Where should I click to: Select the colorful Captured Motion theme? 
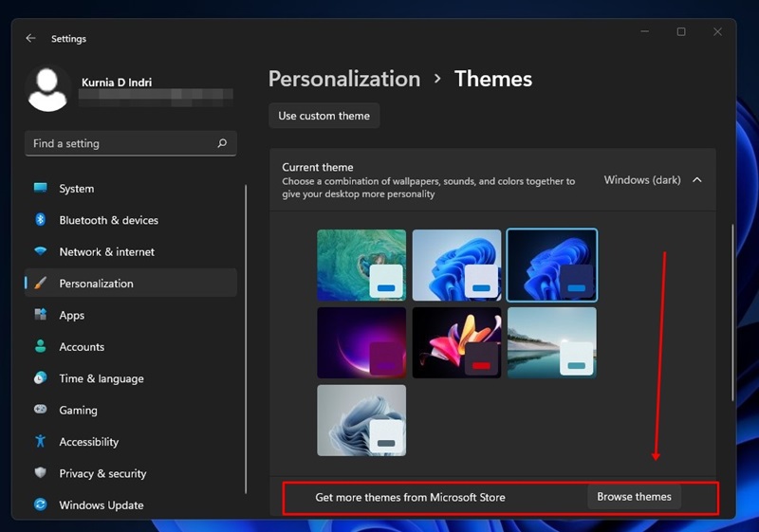(x=456, y=342)
